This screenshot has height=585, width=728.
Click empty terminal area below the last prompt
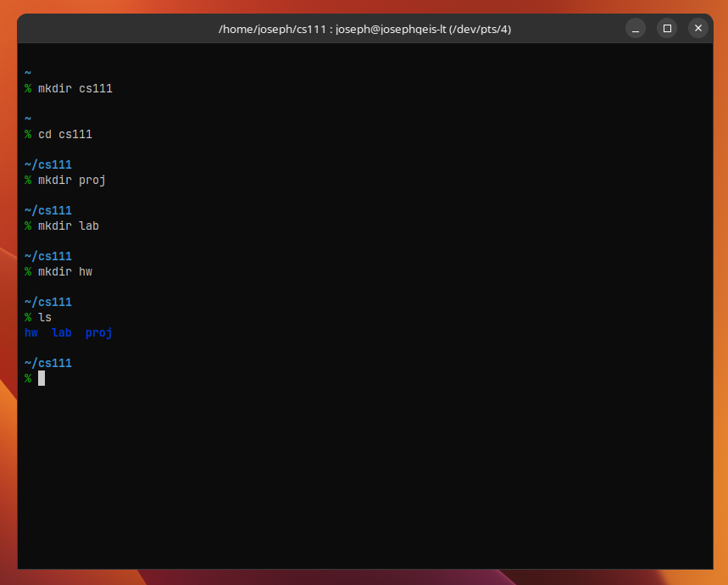[364, 475]
